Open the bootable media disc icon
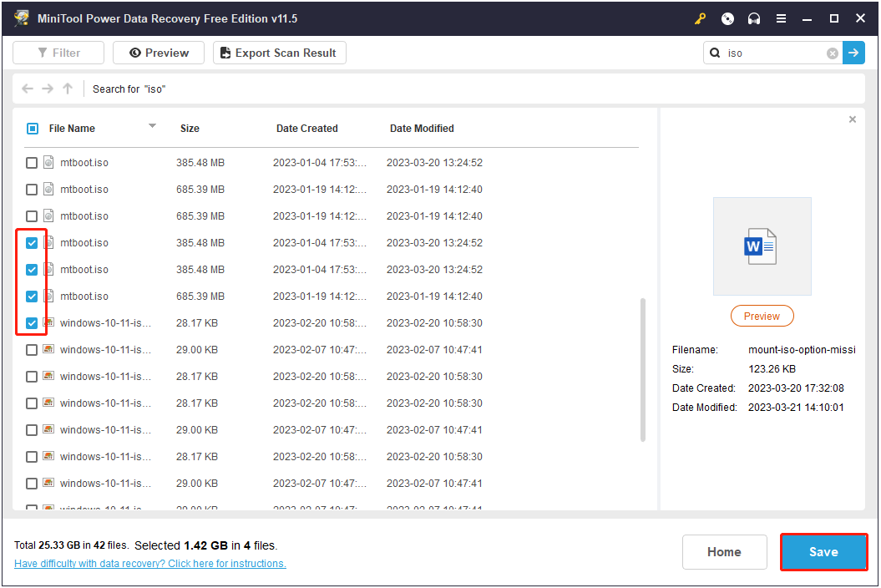Viewport: 881px width, 588px height. [727, 18]
